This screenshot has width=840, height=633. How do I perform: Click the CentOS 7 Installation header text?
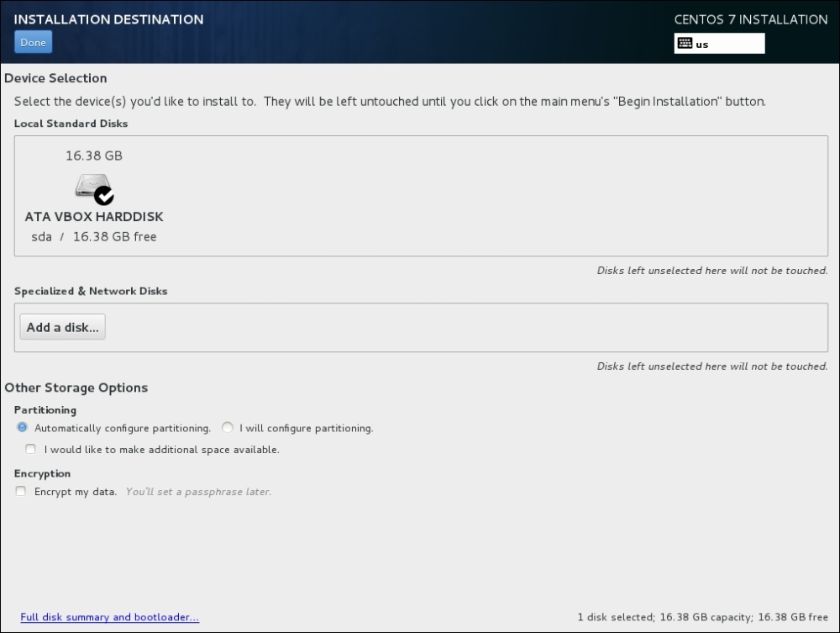click(x=750, y=19)
